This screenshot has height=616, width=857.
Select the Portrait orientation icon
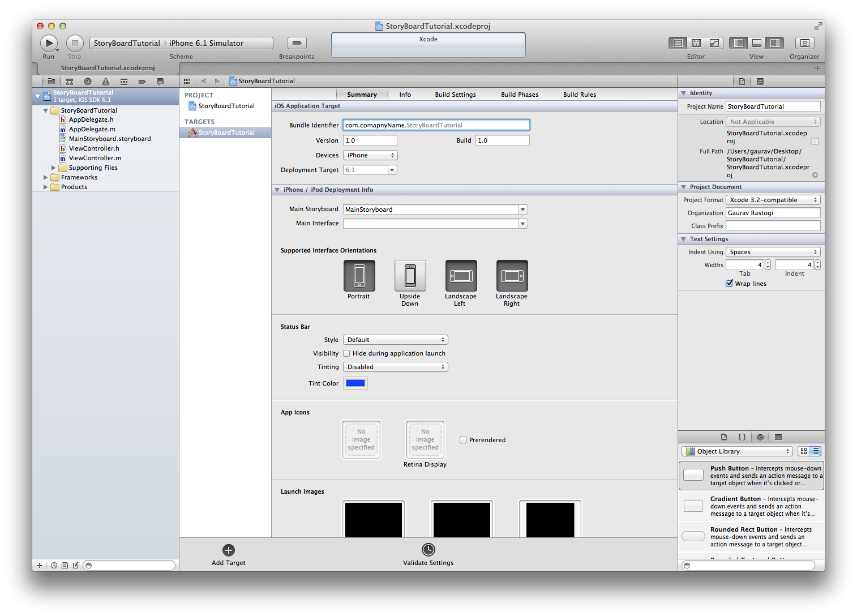pos(359,276)
